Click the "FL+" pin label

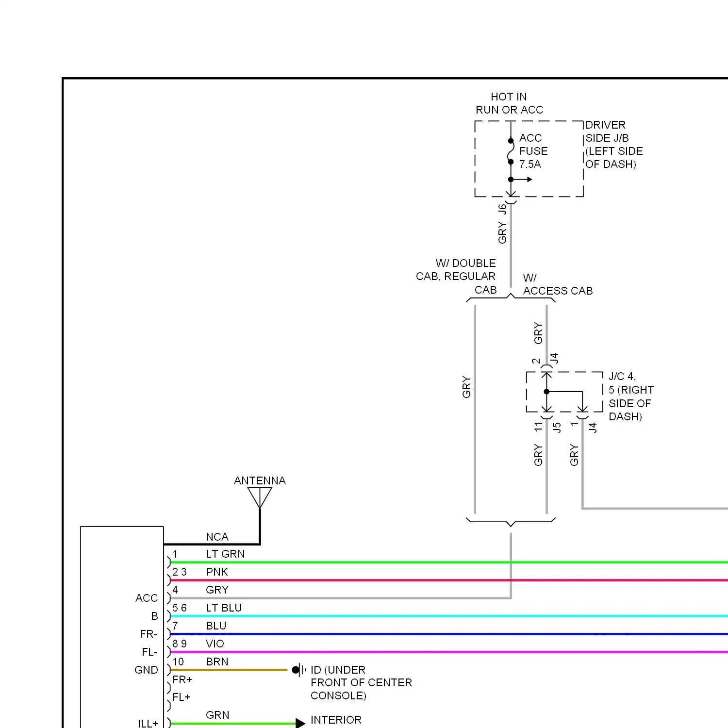(182, 697)
